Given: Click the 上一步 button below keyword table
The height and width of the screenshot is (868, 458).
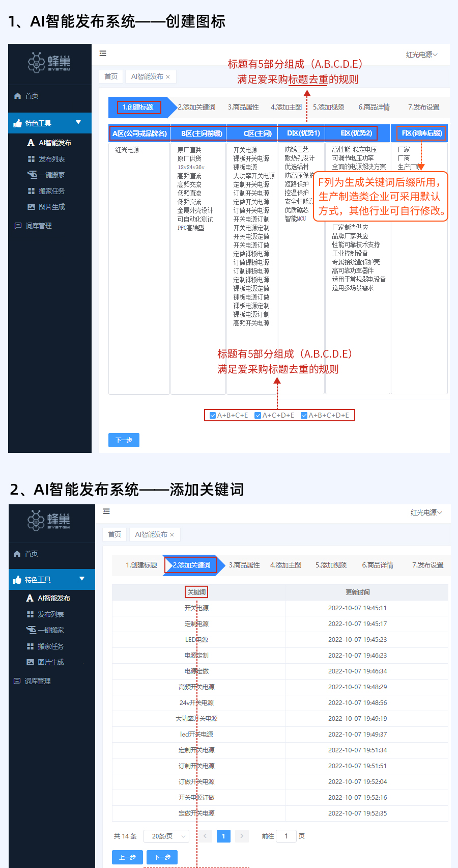Looking at the screenshot, I should pos(127,857).
